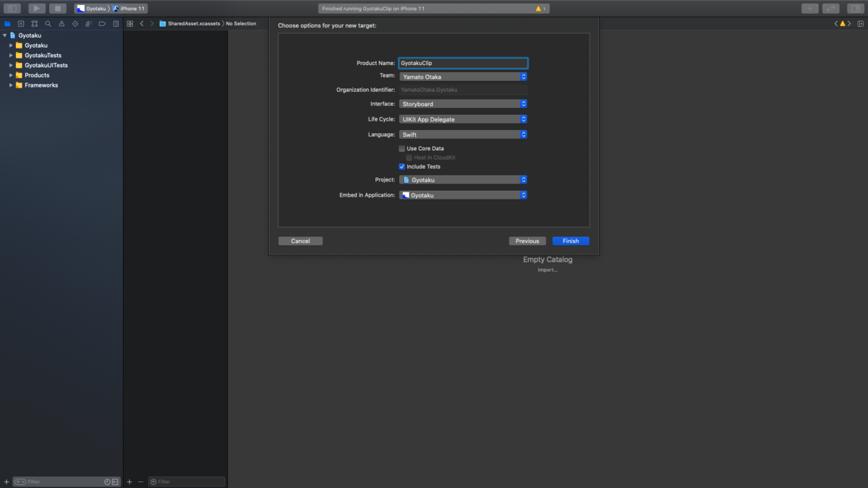Image resolution: width=868 pixels, height=488 pixels.
Task: Open the Issue navigator warning icon
Action: [x=61, y=24]
